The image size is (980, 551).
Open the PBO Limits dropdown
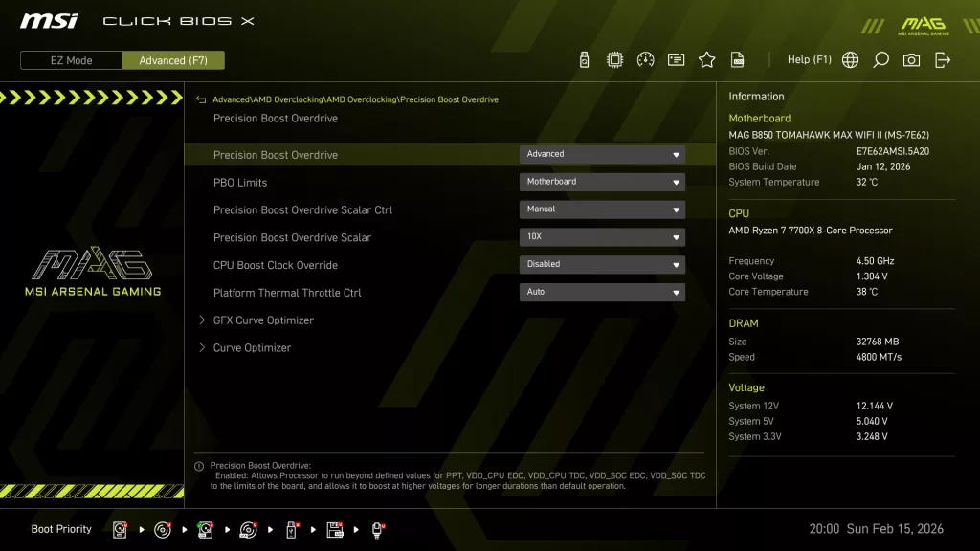tap(601, 181)
